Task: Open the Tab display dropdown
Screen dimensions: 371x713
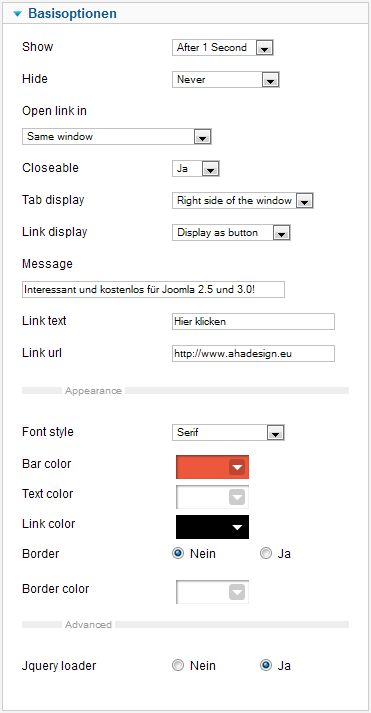Action: click(x=243, y=201)
